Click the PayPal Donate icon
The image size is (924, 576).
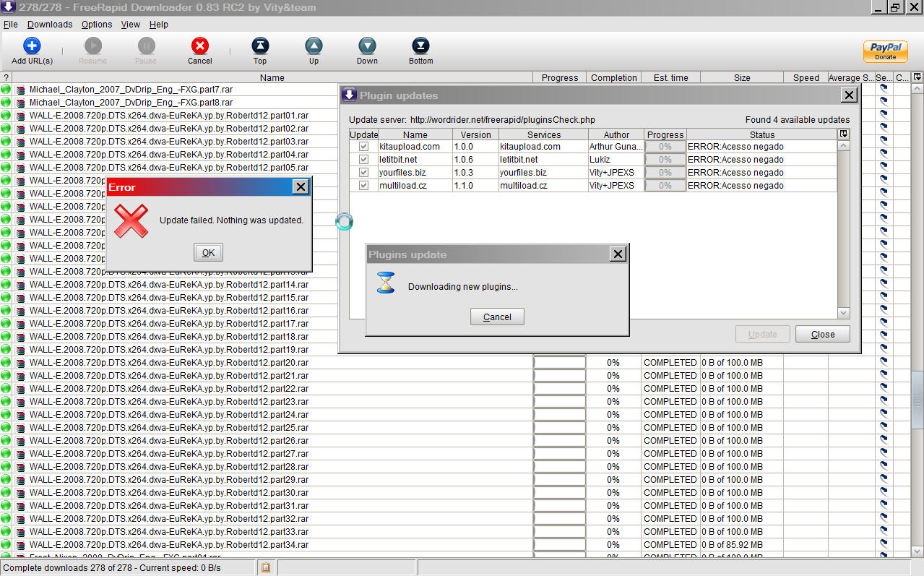885,51
